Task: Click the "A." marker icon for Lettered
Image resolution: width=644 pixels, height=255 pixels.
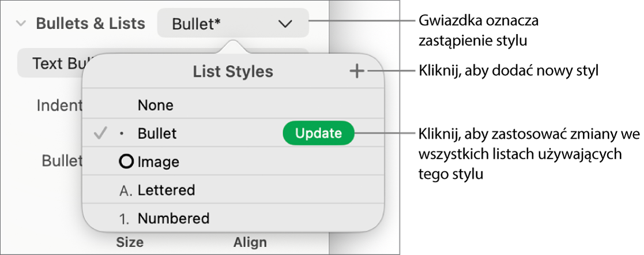Action: [125, 190]
